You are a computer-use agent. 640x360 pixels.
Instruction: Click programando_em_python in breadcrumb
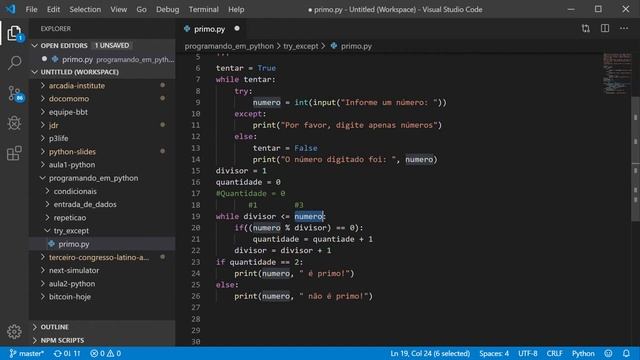[x=229, y=46]
